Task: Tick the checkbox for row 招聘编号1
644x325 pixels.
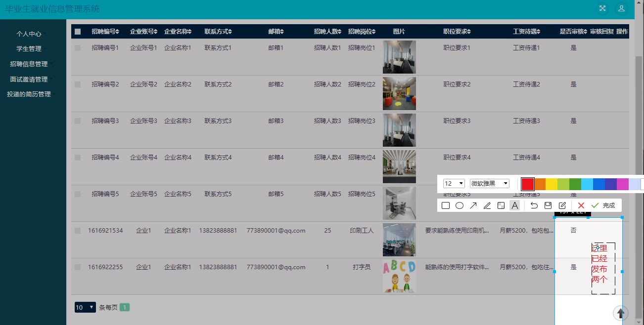Action: point(78,48)
